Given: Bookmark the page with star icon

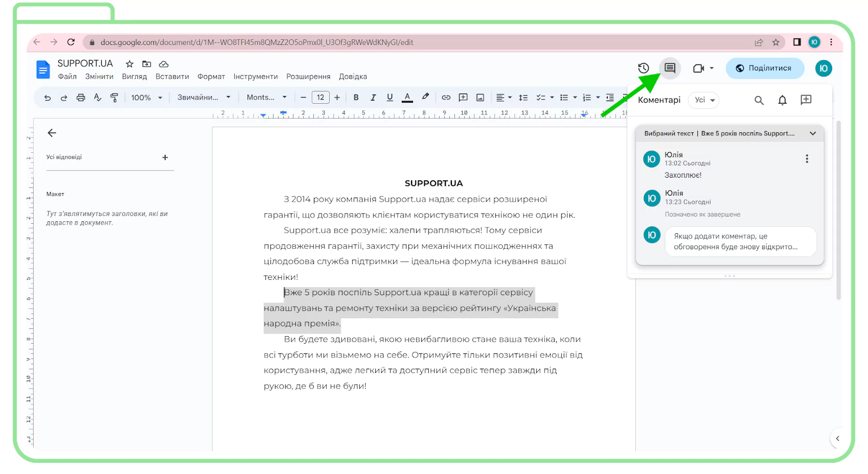Looking at the screenshot, I should point(775,42).
